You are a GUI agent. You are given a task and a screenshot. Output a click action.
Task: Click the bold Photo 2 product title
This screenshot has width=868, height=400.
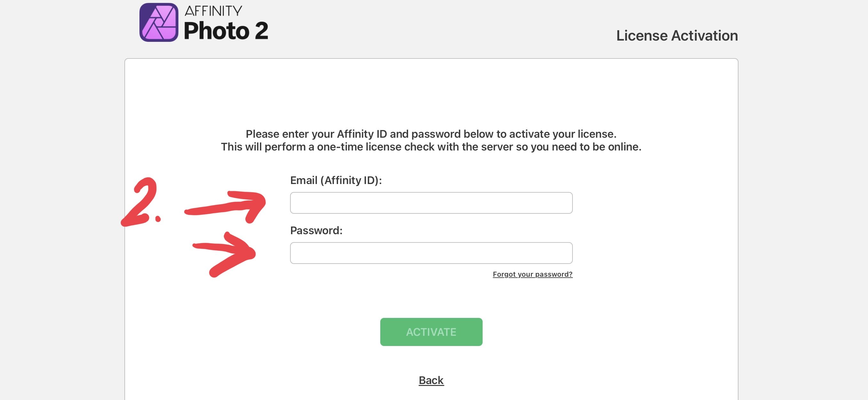click(226, 31)
